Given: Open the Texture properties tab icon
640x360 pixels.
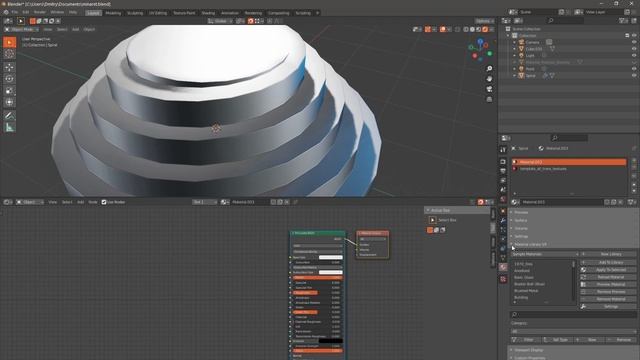Looking at the screenshot, I should coord(503,279).
